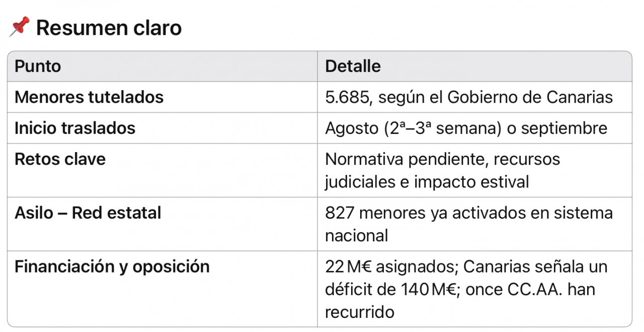This screenshot has height=332, width=644.
Task: Click the "Menores tutelados" row label
Action: (89, 97)
